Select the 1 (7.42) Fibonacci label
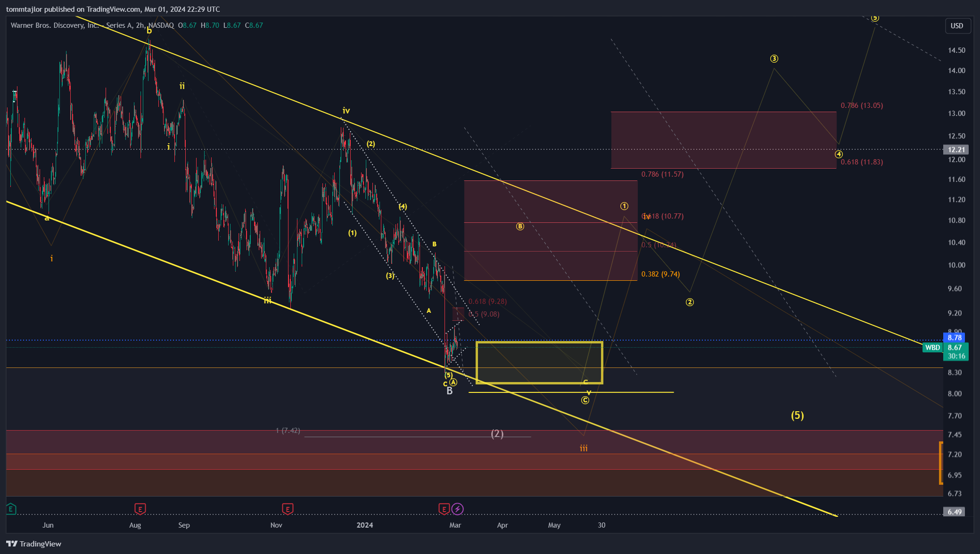This screenshot has width=980, height=554. coord(288,431)
